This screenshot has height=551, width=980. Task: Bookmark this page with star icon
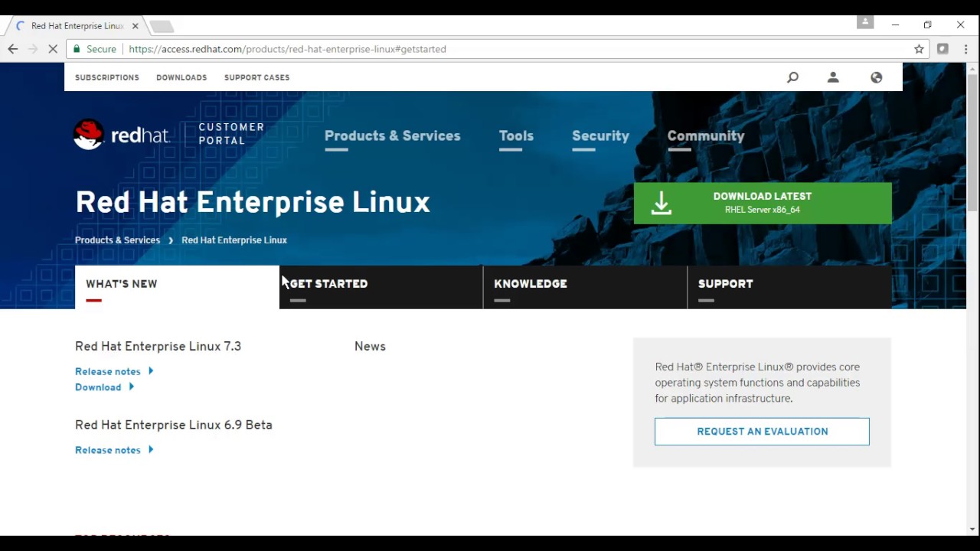point(919,49)
